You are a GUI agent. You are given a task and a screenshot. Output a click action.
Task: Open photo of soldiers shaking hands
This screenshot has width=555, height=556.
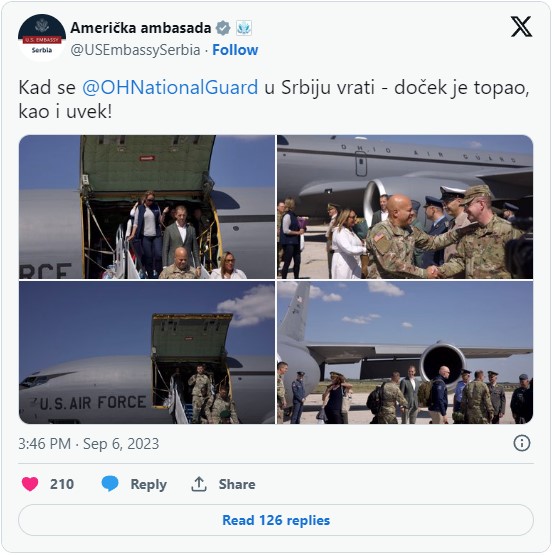[405, 207]
